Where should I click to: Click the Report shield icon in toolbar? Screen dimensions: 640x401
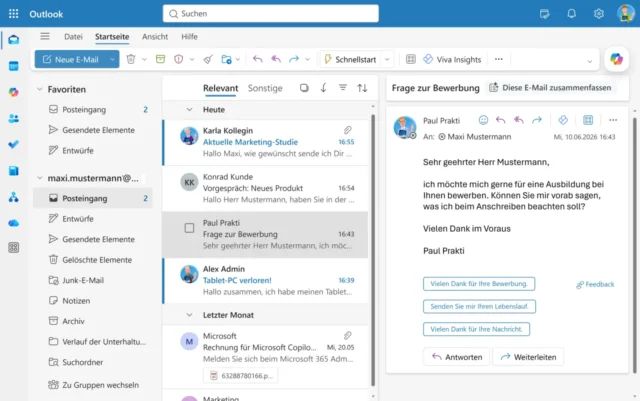[x=178, y=59]
